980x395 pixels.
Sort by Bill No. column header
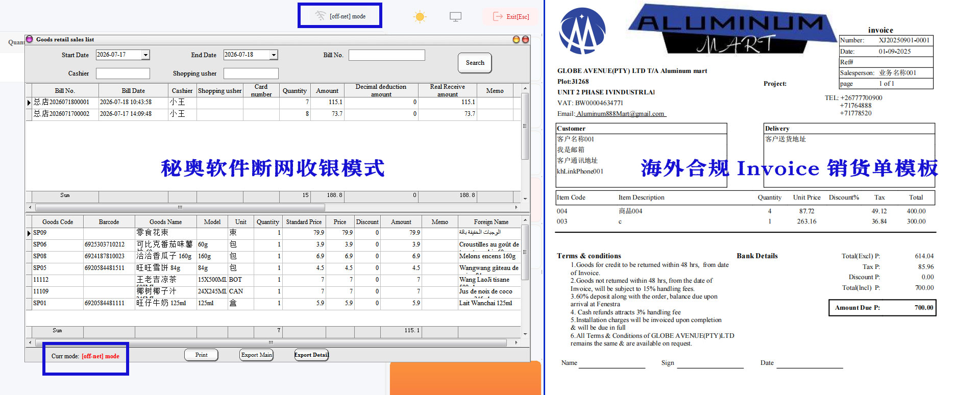pyautogui.click(x=65, y=91)
